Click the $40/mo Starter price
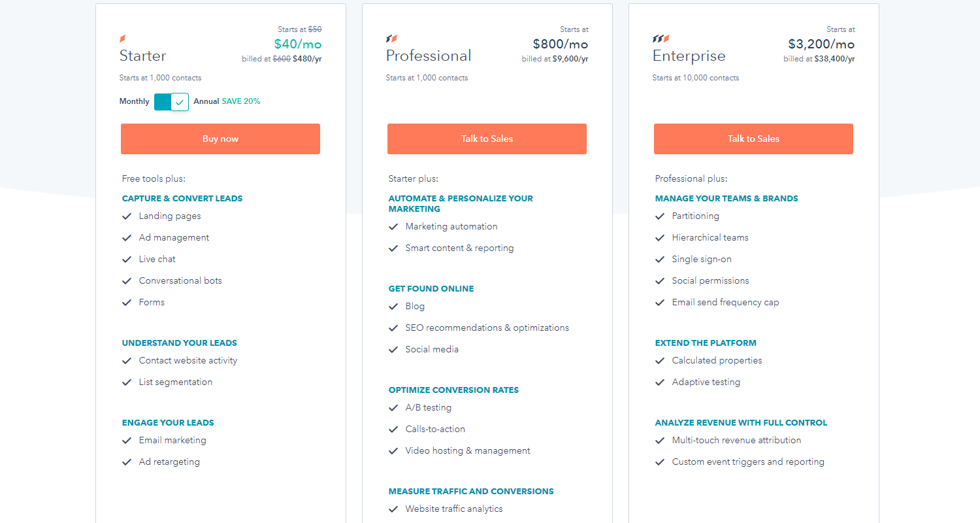This screenshot has width=980, height=523. (x=298, y=44)
